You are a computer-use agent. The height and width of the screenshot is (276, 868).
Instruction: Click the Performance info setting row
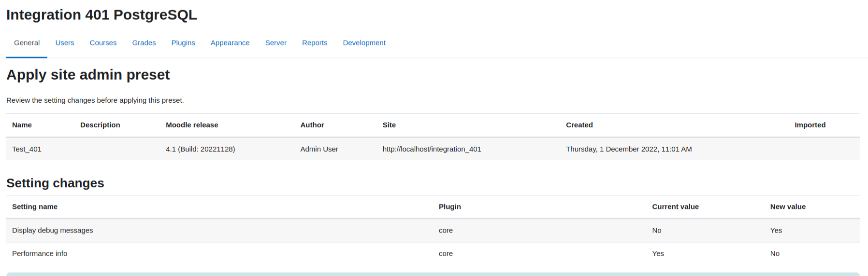[433, 254]
